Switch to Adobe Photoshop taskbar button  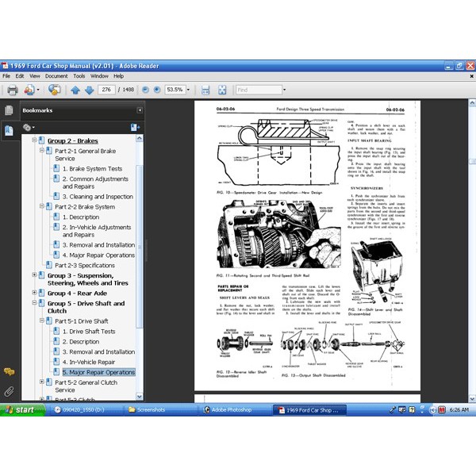tap(235, 410)
